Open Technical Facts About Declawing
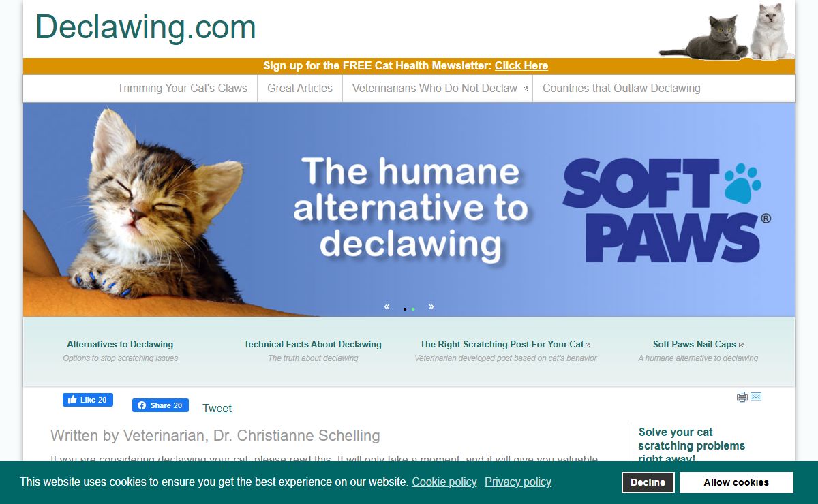This screenshot has width=818, height=504. pos(313,345)
